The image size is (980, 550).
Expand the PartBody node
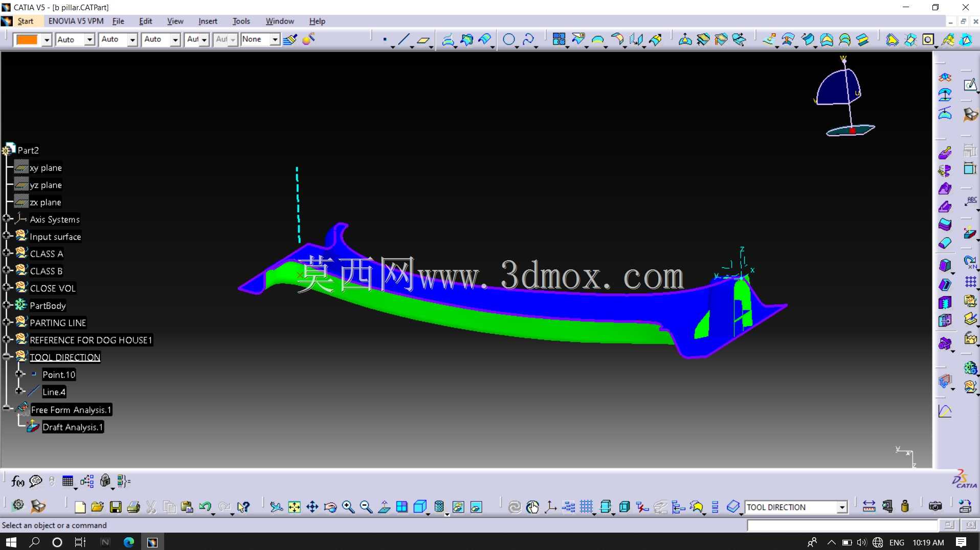pyautogui.click(x=6, y=305)
